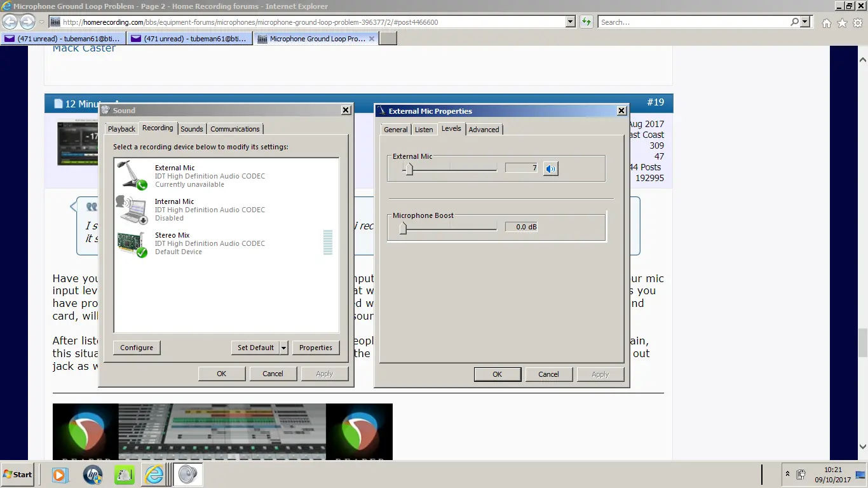Mute the External Mic speaker button

click(x=550, y=168)
